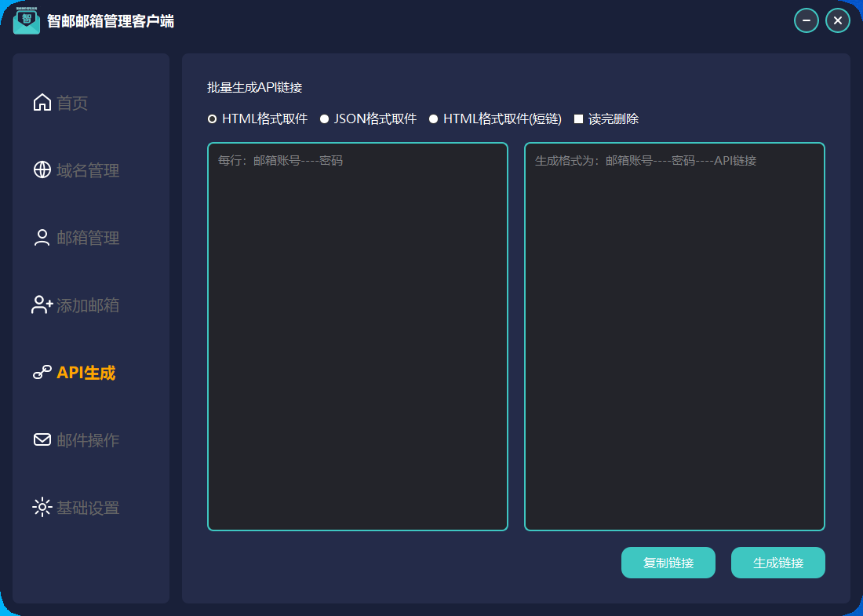Click the envelope icon for 邮件操作
863x616 pixels.
[42, 440]
